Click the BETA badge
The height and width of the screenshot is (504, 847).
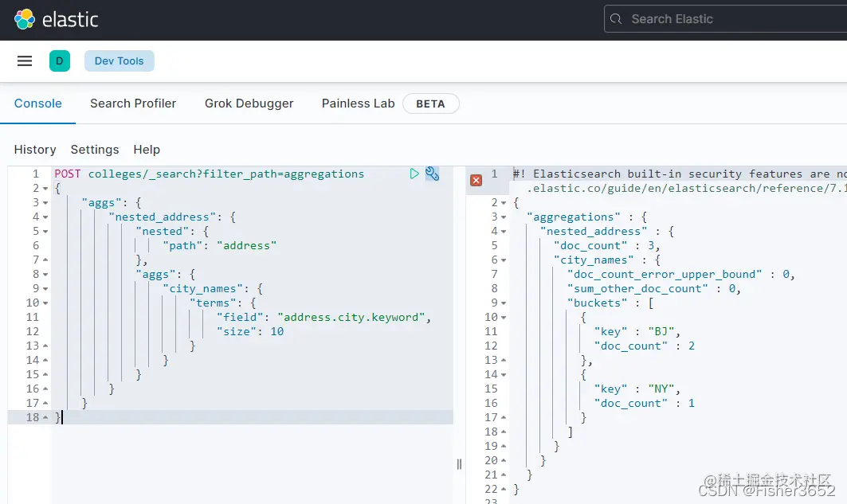pos(430,104)
